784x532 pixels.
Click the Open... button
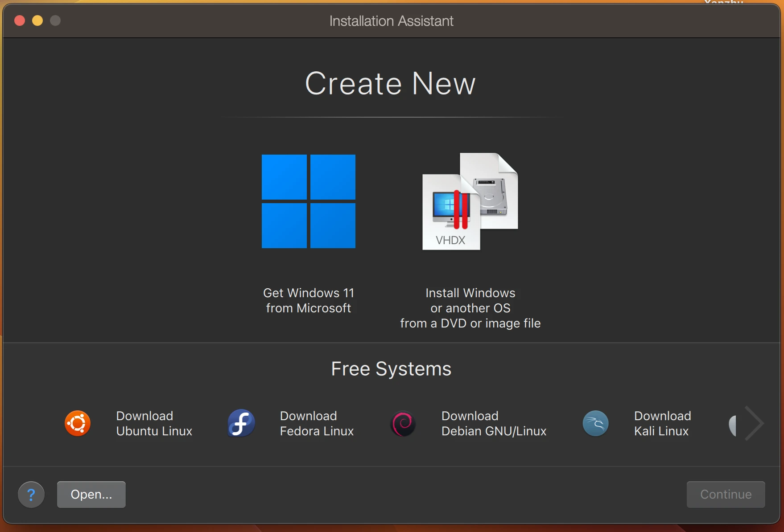click(x=91, y=494)
